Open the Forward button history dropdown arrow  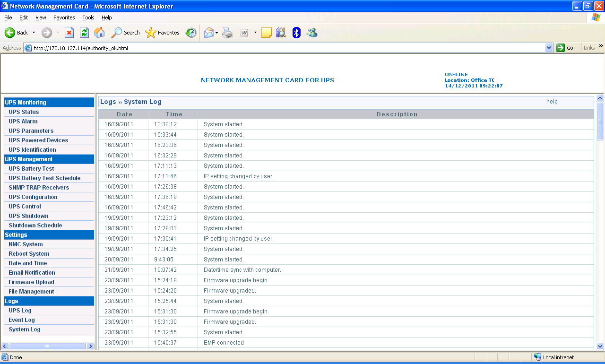(x=58, y=33)
